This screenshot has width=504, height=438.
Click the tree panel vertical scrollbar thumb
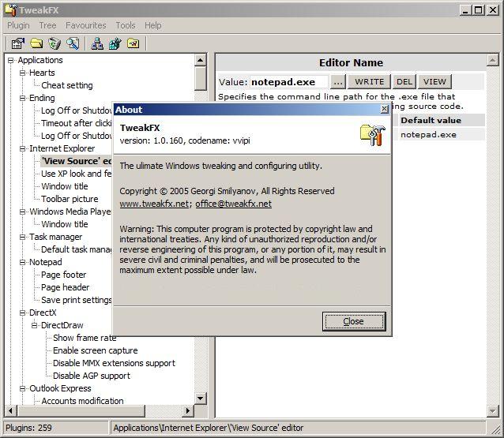200,78
